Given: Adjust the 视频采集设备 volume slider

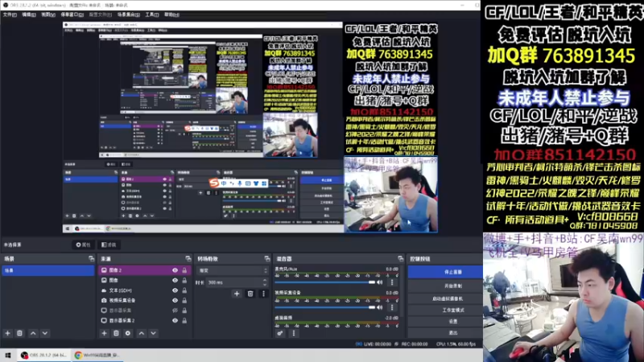Looking at the screenshot, I should click(325, 307).
